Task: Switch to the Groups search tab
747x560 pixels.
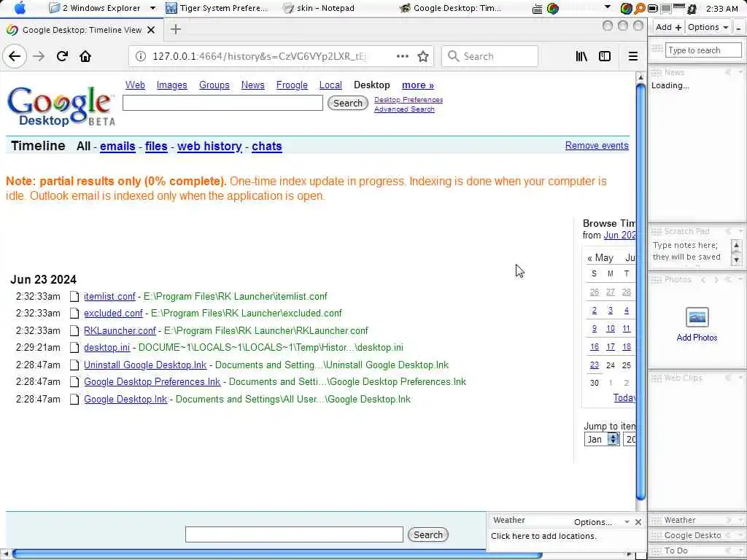Action: 214,85
